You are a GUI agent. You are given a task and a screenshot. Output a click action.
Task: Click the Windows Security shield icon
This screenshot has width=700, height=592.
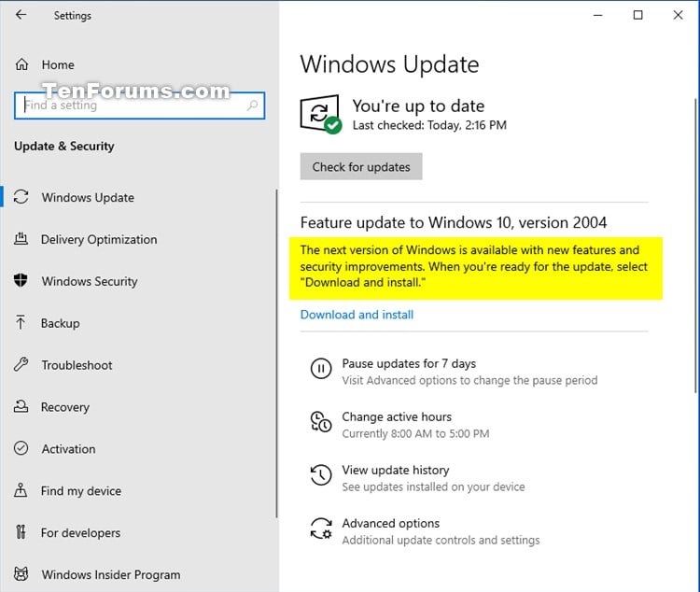(x=21, y=280)
